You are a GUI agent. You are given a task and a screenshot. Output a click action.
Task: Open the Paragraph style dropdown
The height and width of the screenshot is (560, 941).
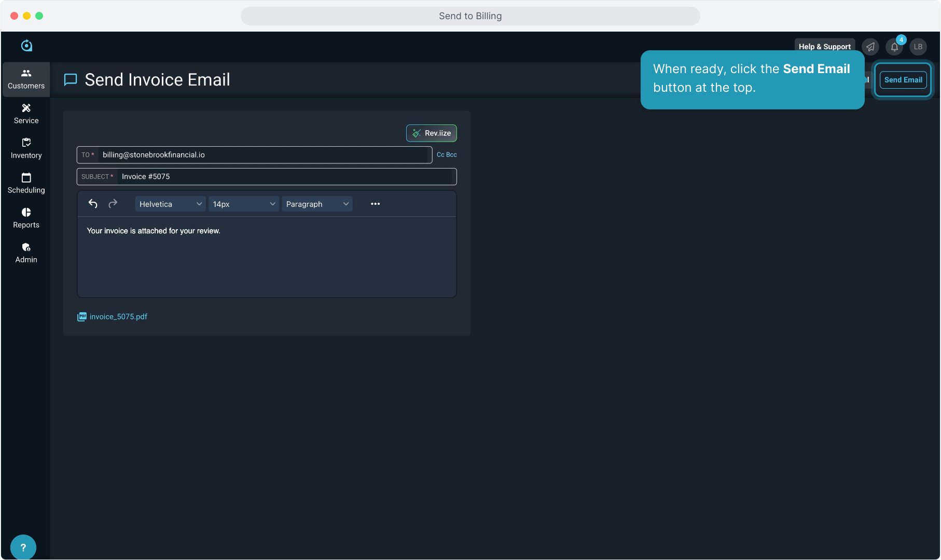click(316, 204)
